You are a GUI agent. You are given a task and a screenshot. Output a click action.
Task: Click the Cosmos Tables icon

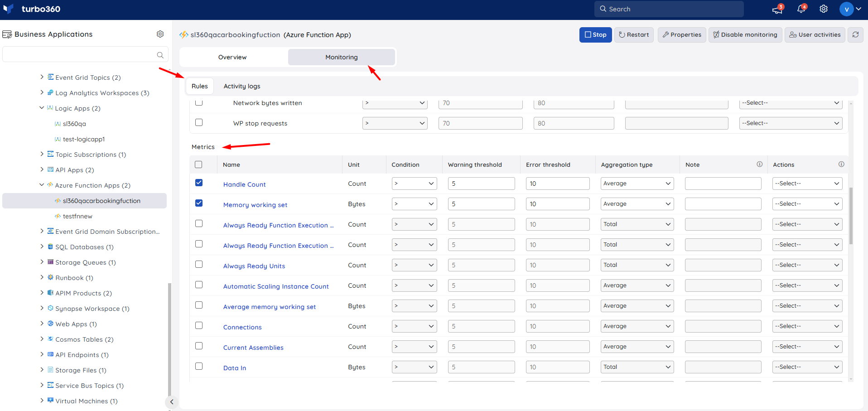tap(51, 339)
